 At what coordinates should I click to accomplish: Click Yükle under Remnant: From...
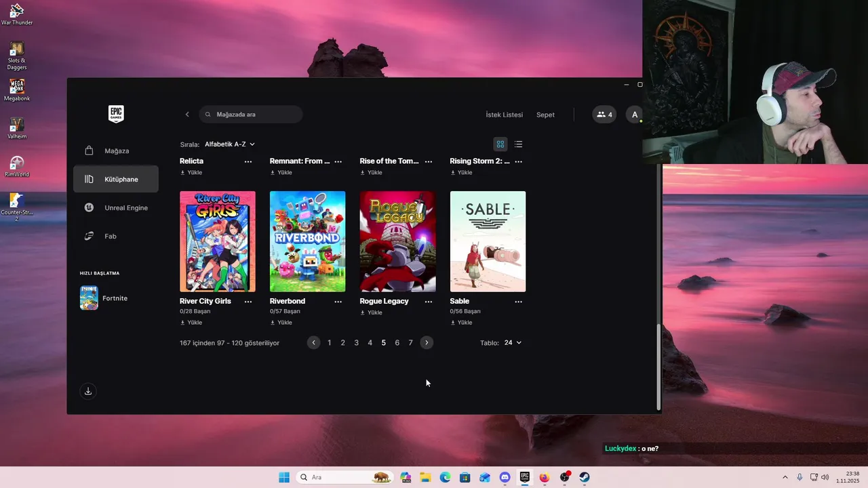pyautogui.click(x=281, y=173)
